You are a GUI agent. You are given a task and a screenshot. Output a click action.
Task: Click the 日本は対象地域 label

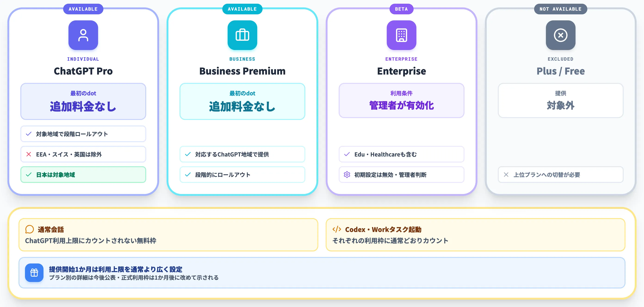pos(56,175)
